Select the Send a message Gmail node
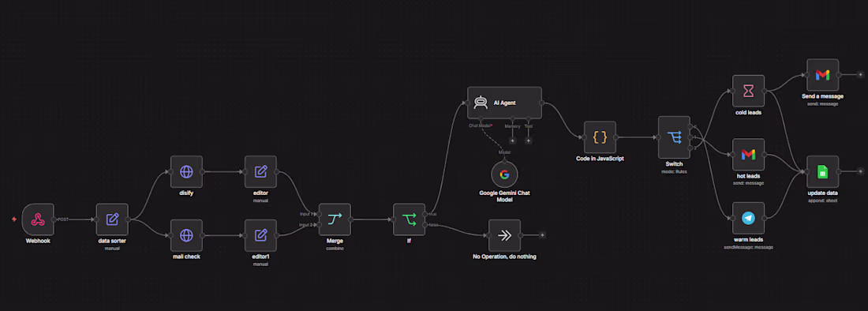Viewport: 868px width, 311px height. (822, 75)
